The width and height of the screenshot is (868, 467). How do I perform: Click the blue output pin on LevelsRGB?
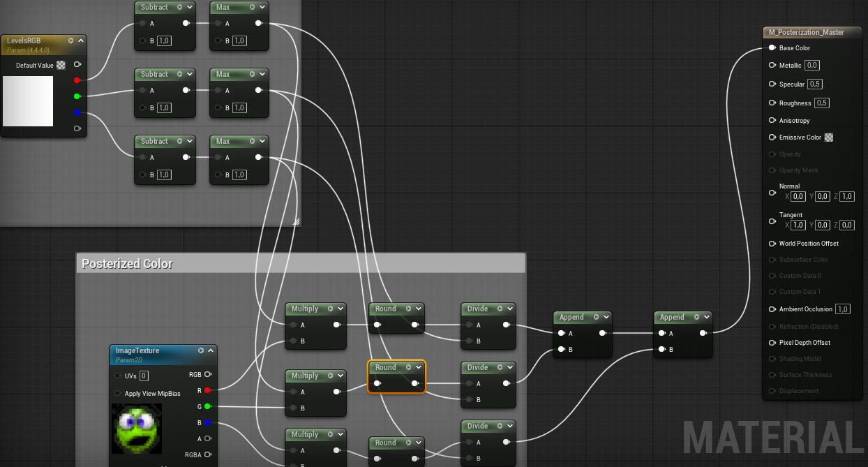click(77, 112)
